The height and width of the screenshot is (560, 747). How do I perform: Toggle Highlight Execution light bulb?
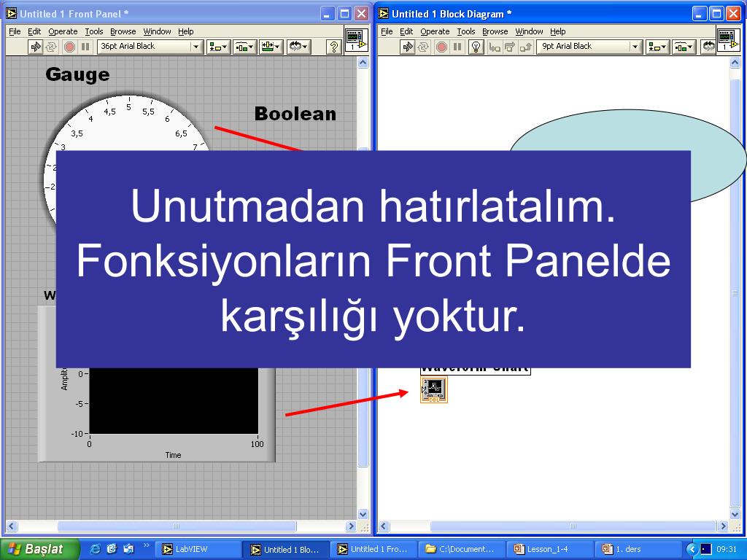point(476,47)
